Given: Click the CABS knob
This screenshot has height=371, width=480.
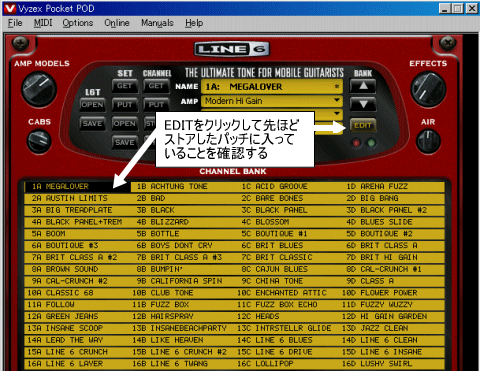Looking at the screenshot, I should (x=39, y=141).
